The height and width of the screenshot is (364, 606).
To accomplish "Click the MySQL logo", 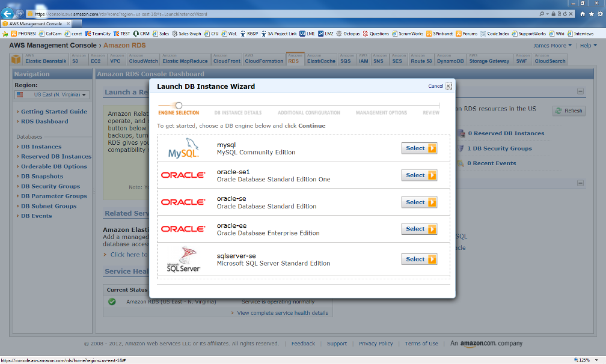I will pos(183,148).
